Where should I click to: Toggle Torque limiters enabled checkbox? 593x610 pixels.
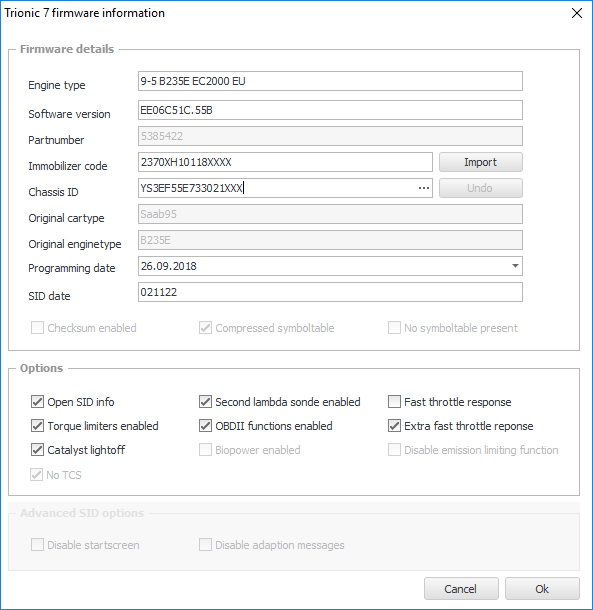point(37,426)
